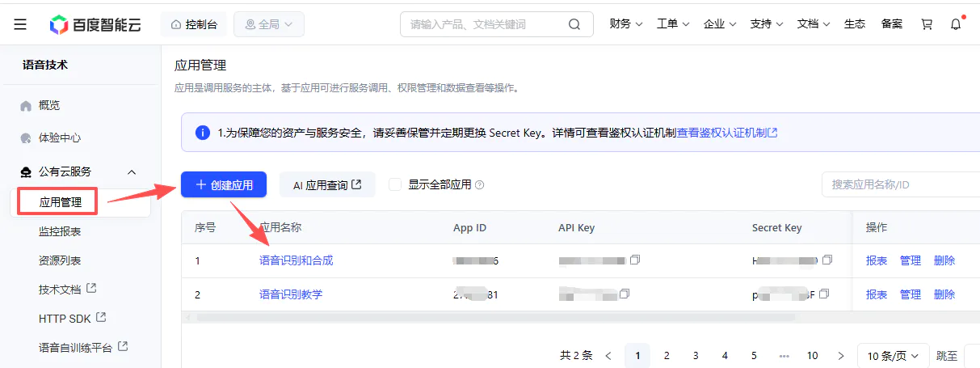The image size is (980, 368).
Task: Collapse the 公有云服务 section
Action: pyautogui.click(x=132, y=171)
